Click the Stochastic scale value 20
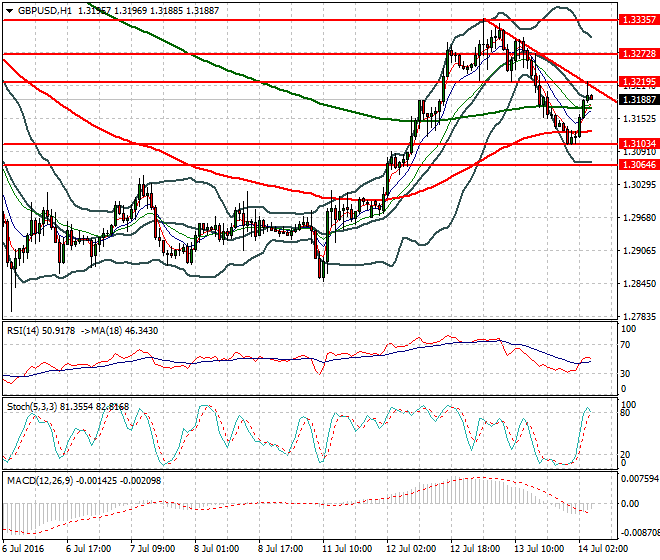 pyautogui.click(x=626, y=455)
